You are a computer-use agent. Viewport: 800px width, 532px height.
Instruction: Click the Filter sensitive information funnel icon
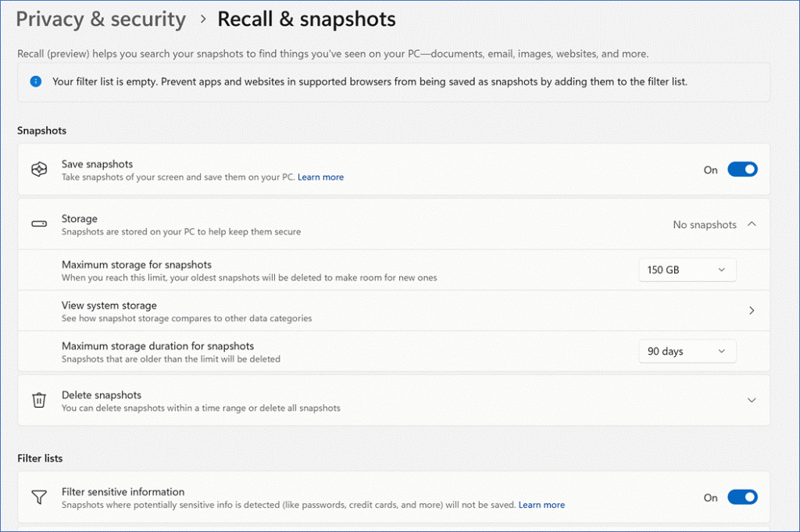point(39,497)
